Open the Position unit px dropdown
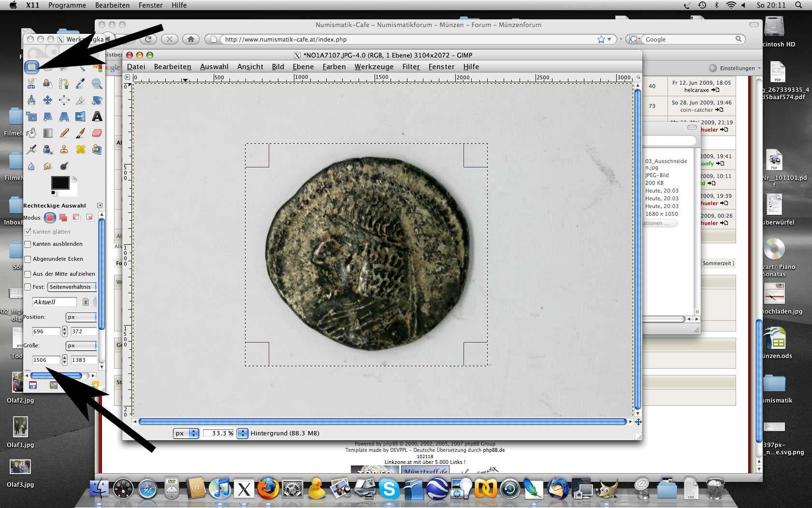The image size is (812, 508). (x=81, y=317)
